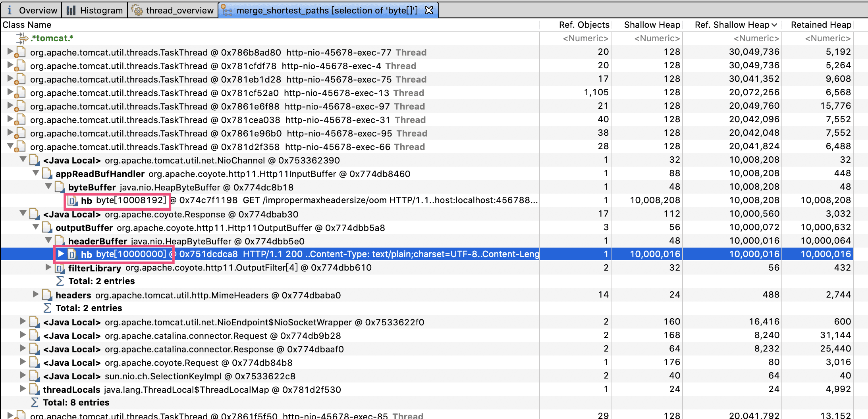
Task: Click the merge_shortest_paths tab tree icon
Action: click(x=227, y=10)
